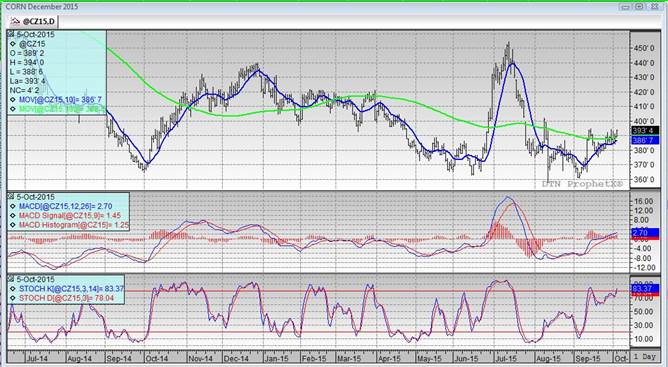Viewport: 668px width, 367px height.
Task: Click the Jan-15 date axis label
Action: tap(277, 359)
